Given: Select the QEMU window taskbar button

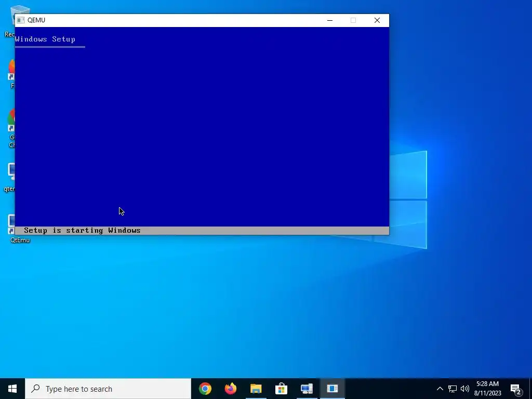Looking at the screenshot, I should (x=332, y=389).
